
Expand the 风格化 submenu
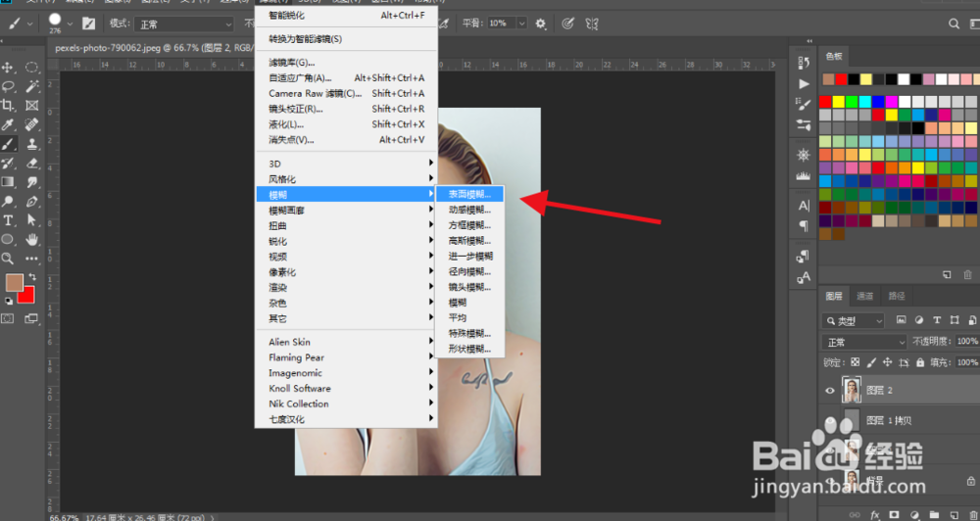point(346,179)
